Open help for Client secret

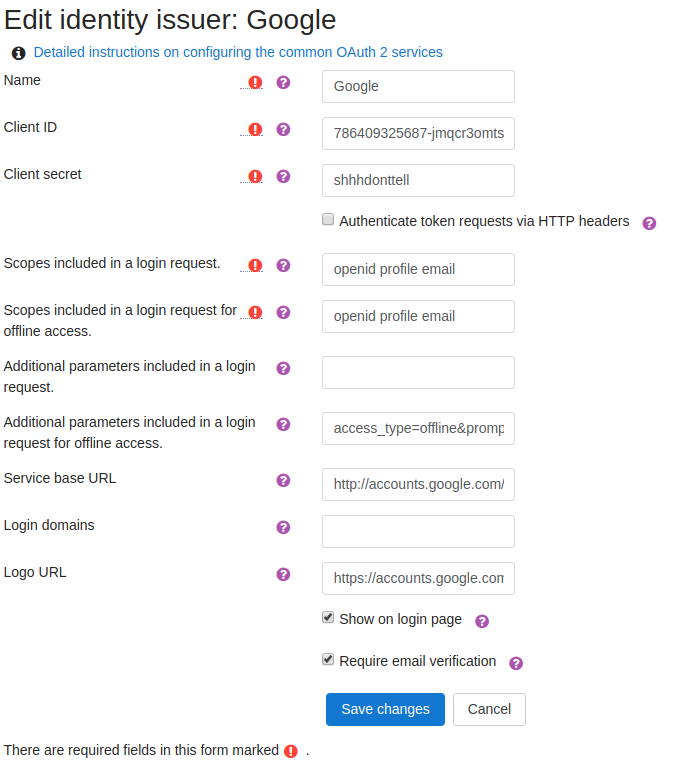(283, 176)
